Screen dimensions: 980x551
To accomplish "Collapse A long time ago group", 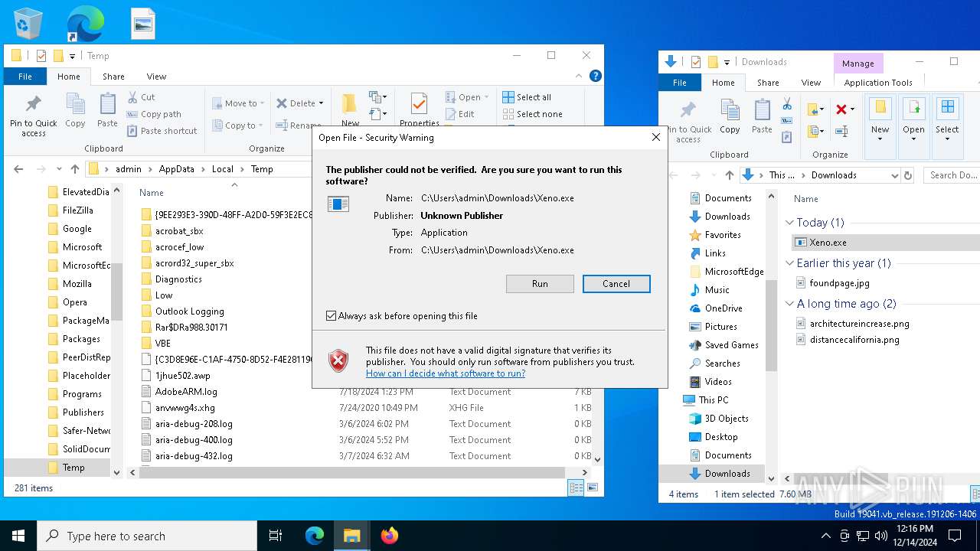I will pyautogui.click(x=790, y=304).
